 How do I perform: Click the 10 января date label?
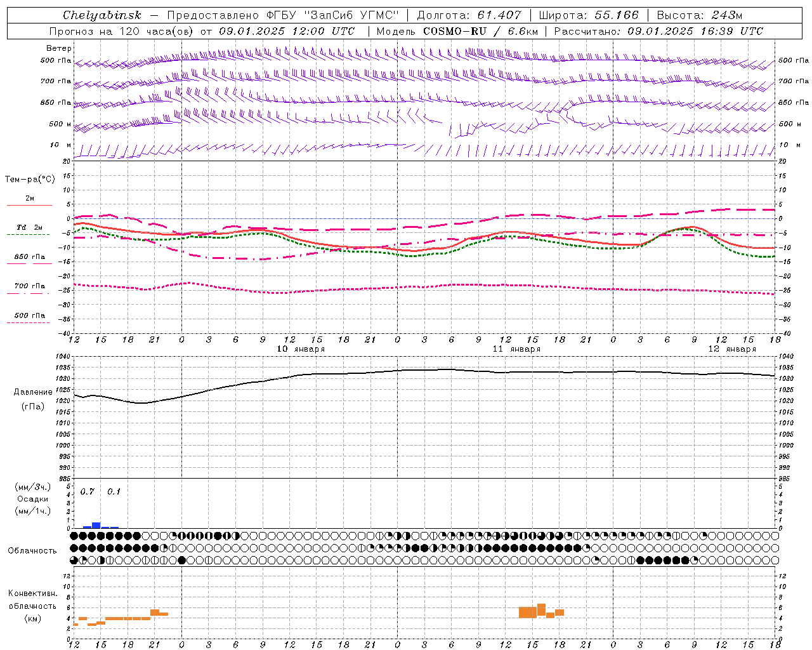coord(301,349)
